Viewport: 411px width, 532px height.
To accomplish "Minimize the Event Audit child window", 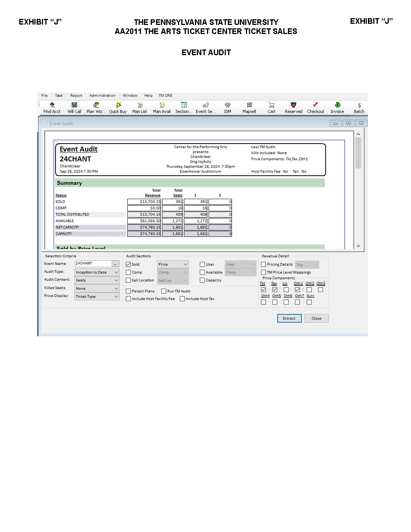I will click(335, 123).
